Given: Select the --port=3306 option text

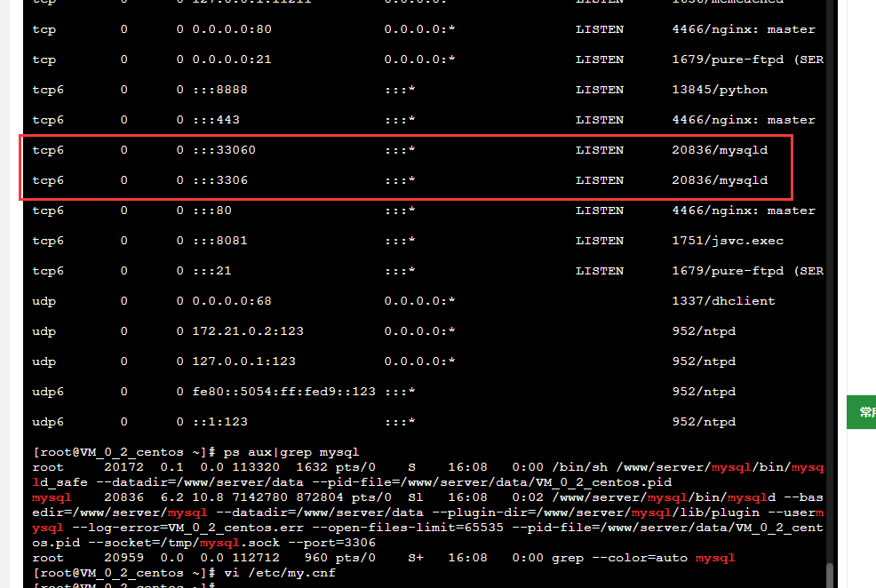Looking at the screenshot, I should [x=332, y=542].
